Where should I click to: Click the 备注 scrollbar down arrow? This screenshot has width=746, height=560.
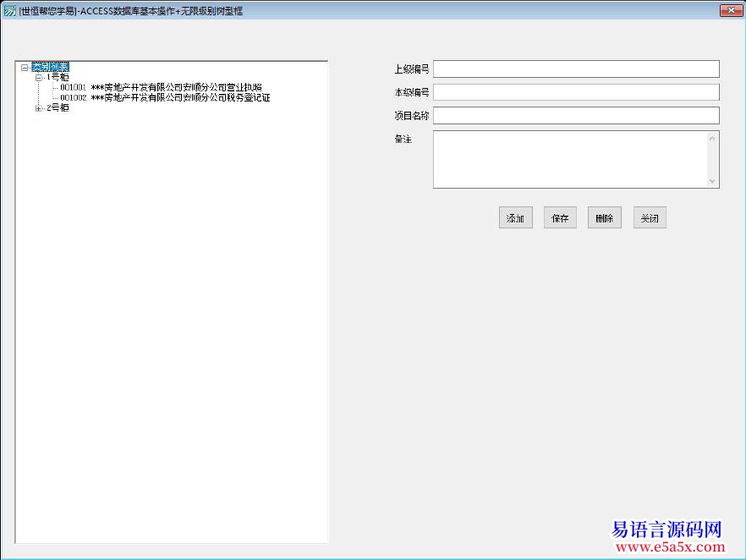pos(712,180)
